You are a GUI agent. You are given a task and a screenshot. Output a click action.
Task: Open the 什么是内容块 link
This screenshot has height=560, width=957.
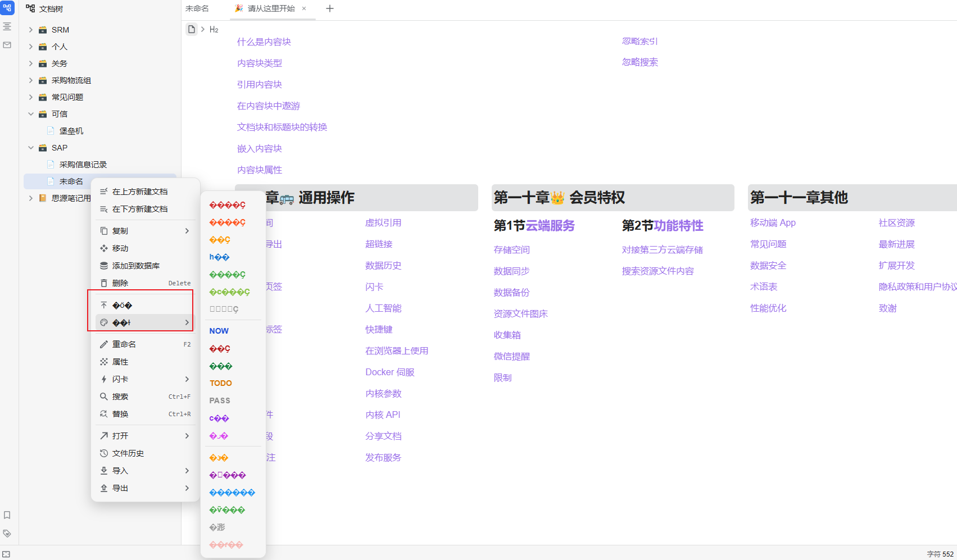tap(264, 42)
